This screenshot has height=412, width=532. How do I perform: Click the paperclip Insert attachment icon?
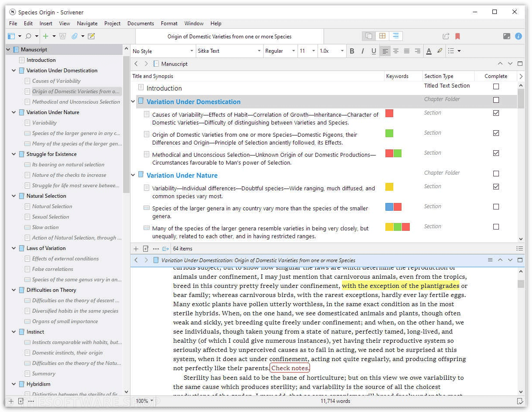(74, 36)
